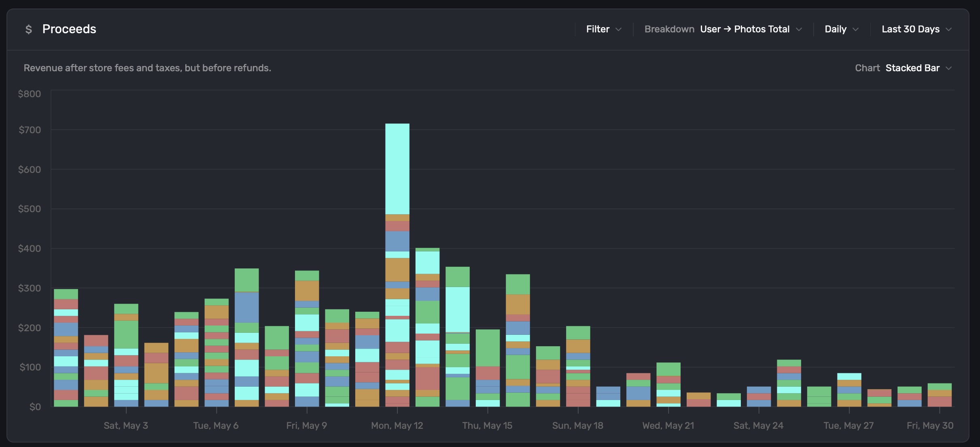Change chart type from Stacked Bar

pos(912,68)
